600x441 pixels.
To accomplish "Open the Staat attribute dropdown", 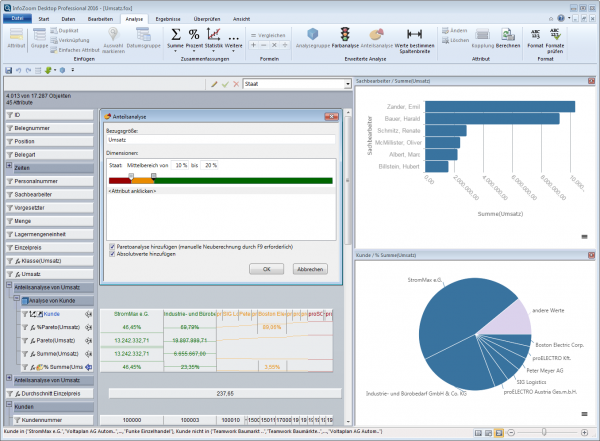I will [347, 84].
